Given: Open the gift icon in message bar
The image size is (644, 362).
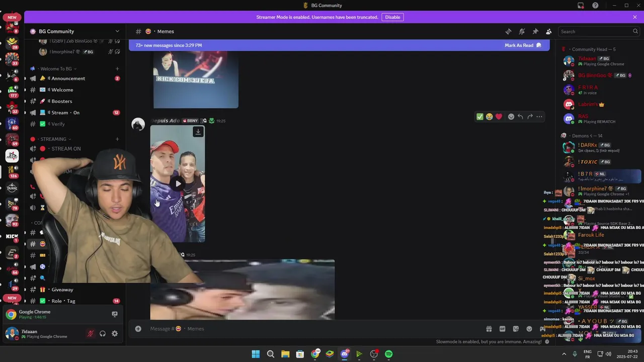Looking at the screenshot, I should coord(489,329).
